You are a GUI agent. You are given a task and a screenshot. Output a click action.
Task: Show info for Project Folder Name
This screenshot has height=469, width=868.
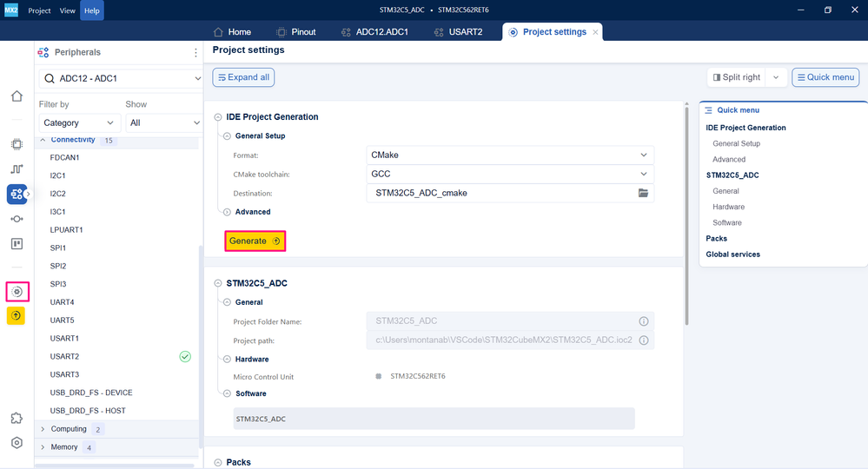644,321
